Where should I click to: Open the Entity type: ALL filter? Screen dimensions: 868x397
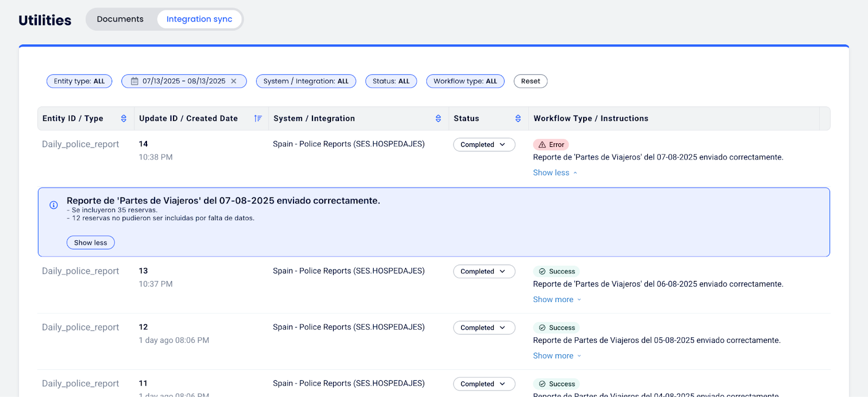tap(79, 81)
